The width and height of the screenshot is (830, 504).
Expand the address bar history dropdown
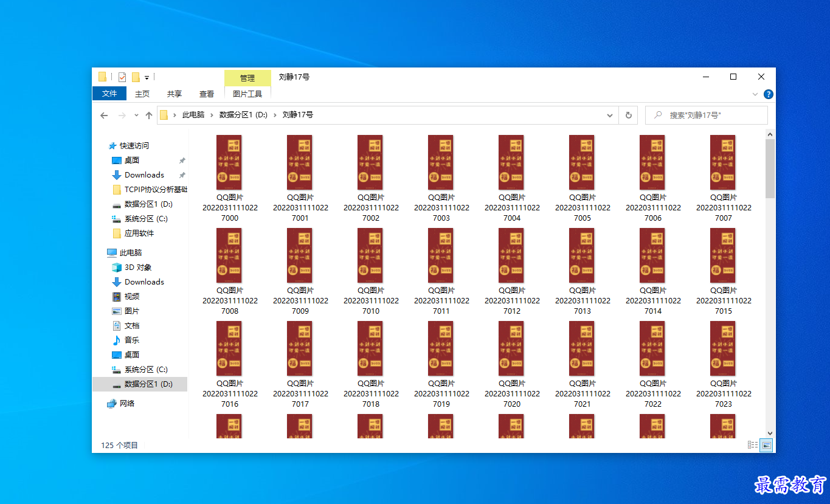pyautogui.click(x=610, y=115)
